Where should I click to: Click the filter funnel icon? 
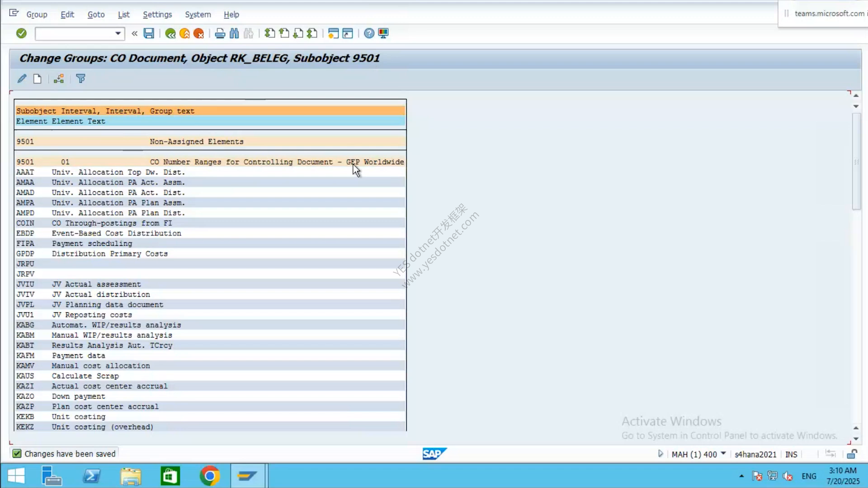coord(80,79)
